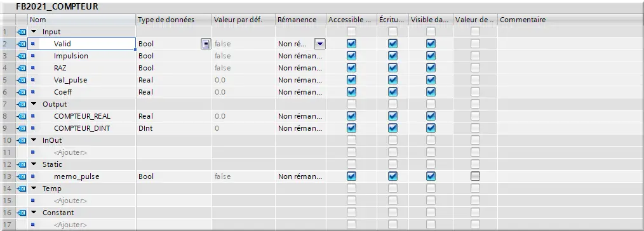
Task: Toggle Valeur de réglage checkbox for memo_pulse
Action: [x=475, y=176]
